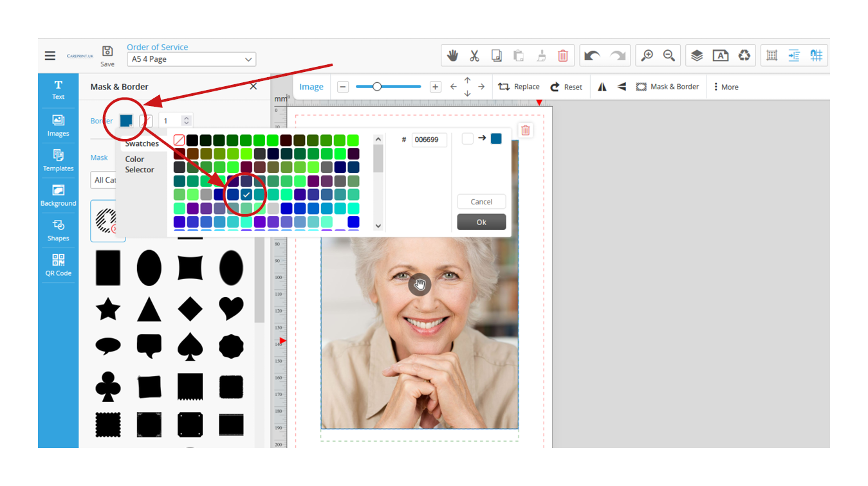
Task: Click the scissors cut icon
Action: pyautogui.click(x=474, y=56)
